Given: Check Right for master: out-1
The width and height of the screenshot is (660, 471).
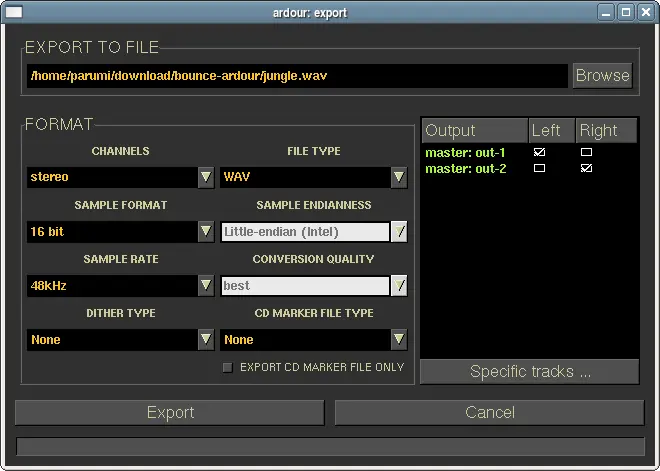Looking at the screenshot, I should [x=586, y=152].
